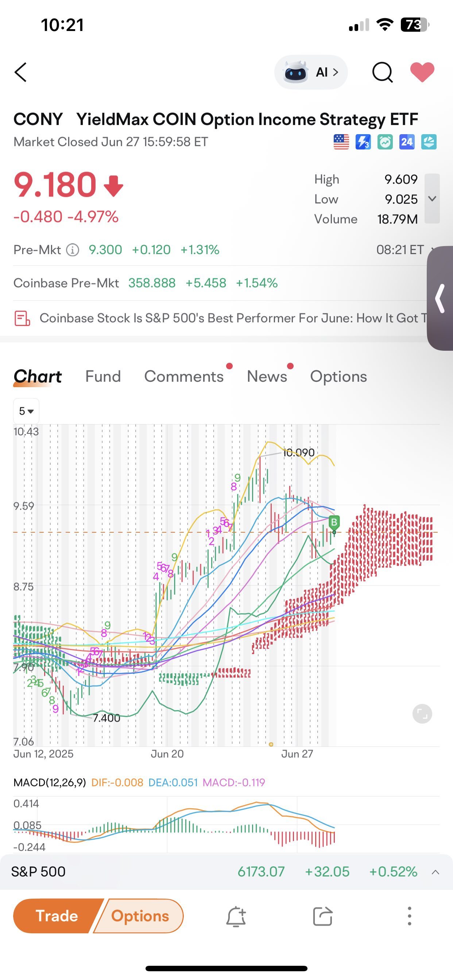Open the AI assistant robot button

coord(311,72)
